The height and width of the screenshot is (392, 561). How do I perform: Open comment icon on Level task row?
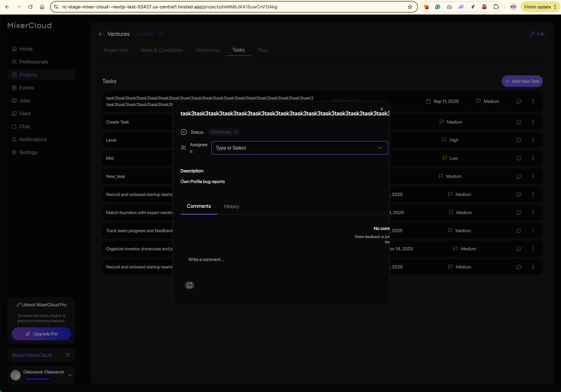coord(519,140)
